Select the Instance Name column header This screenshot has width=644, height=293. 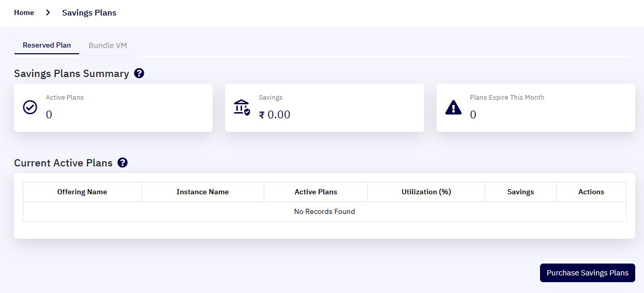click(x=203, y=192)
